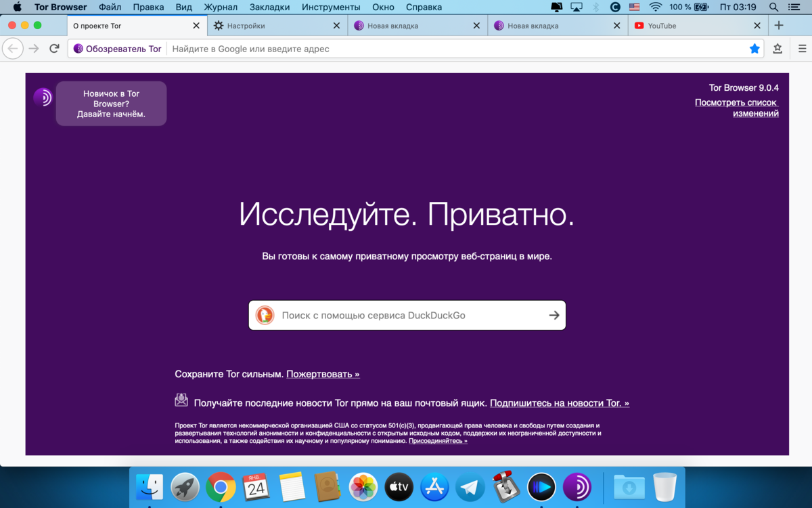Click the US flag input source
Screen dimensions: 812x508
tap(635, 7)
